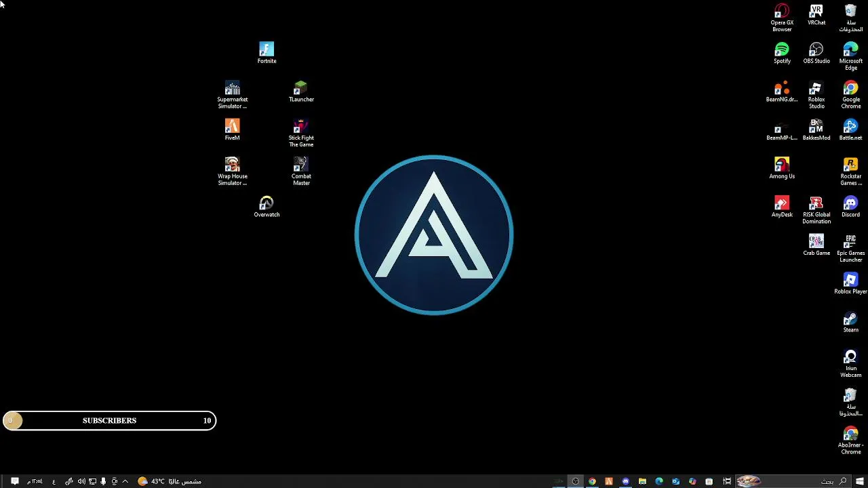Screen dimensions: 868x488
Task: Open Opera GX Browser icon
Action: (782, 18)
